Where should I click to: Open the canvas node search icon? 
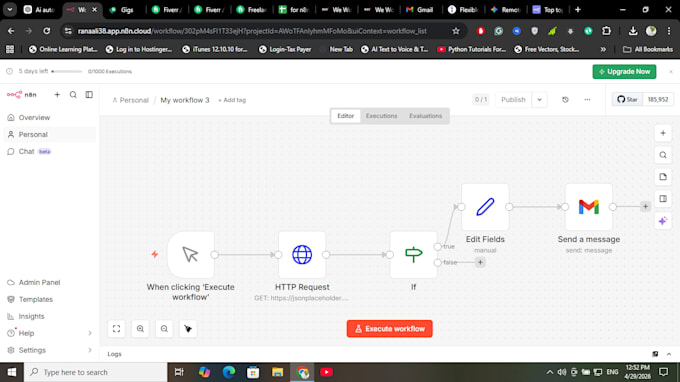point(663,155)
